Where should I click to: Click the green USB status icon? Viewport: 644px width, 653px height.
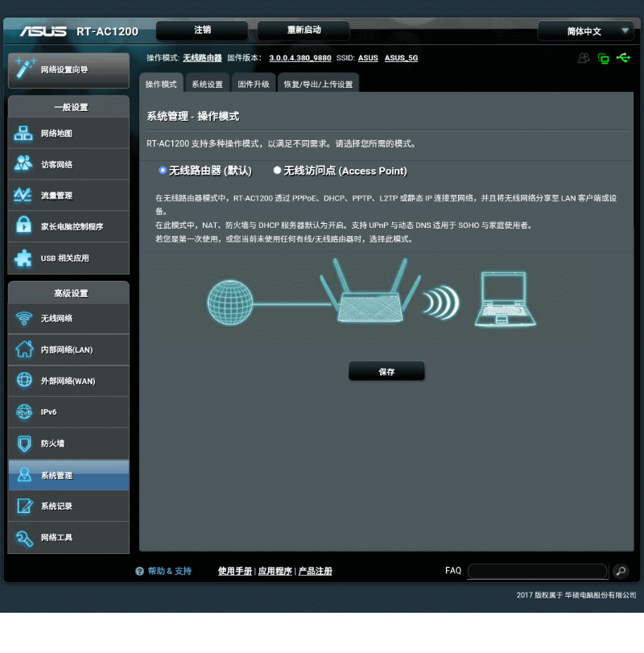point(623,57)
